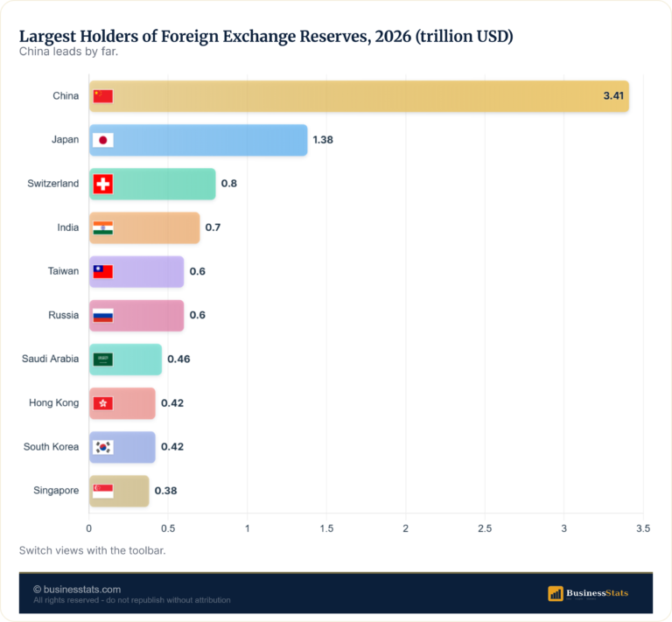The width and height of the screenshot is (672, 622).
Task: Click the 'Switch views with the toolbar.' note
Action: (92, 550)
